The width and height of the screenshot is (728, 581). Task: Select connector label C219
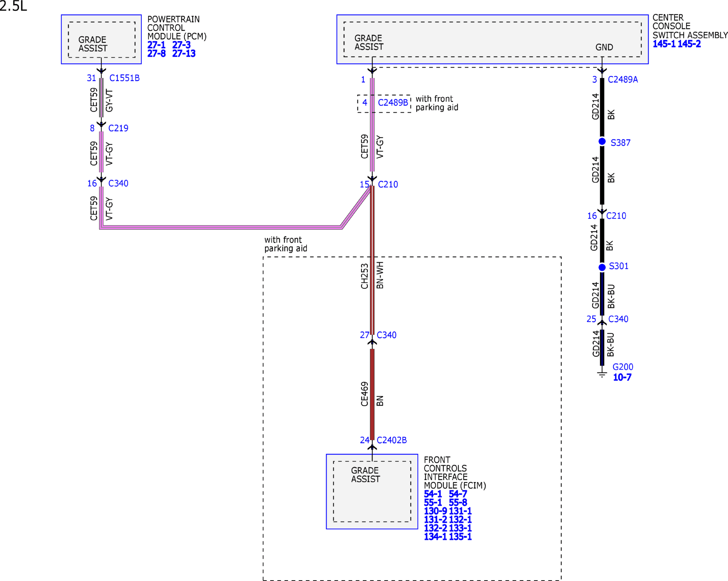118,128
